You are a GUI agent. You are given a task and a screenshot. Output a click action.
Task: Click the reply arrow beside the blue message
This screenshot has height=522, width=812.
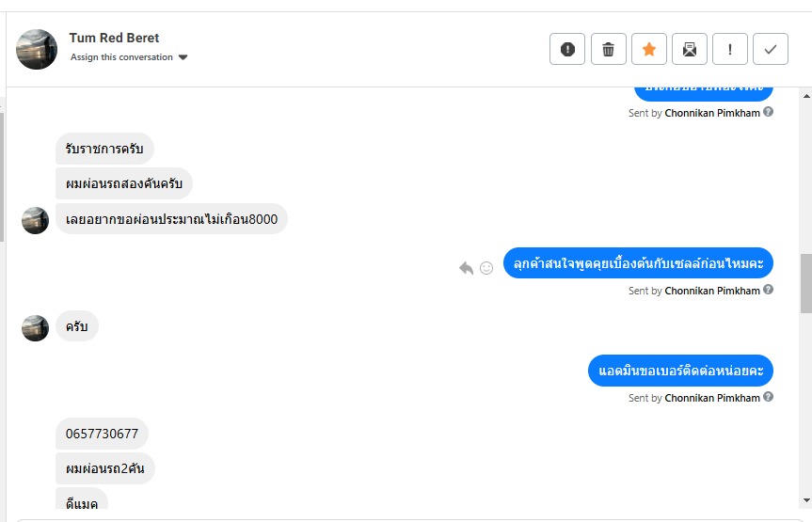466,268
